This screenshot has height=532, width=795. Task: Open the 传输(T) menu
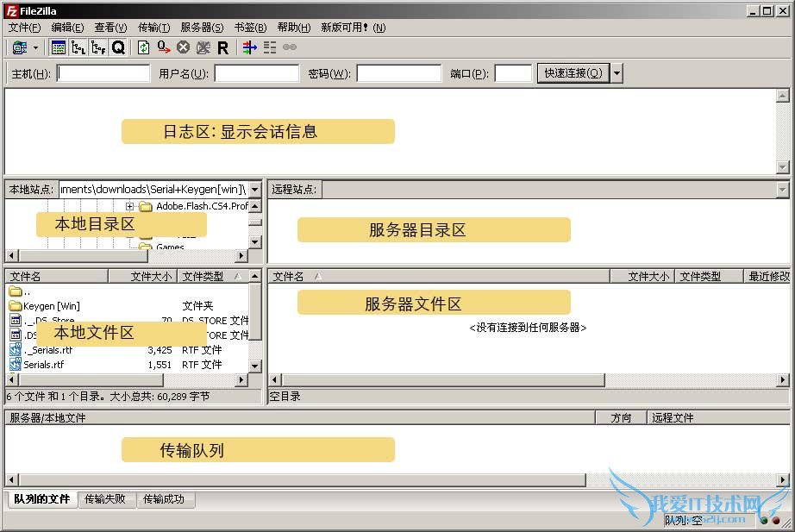pos(154,28)
